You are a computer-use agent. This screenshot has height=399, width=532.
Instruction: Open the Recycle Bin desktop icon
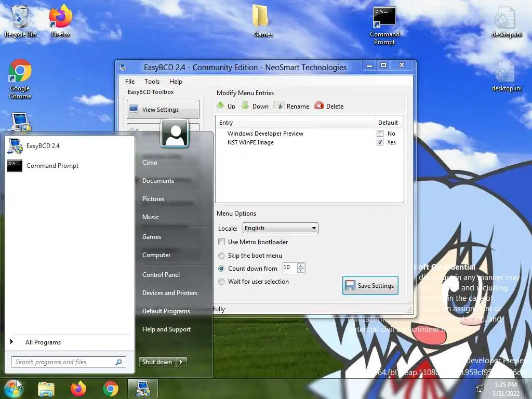click(20, 21)
